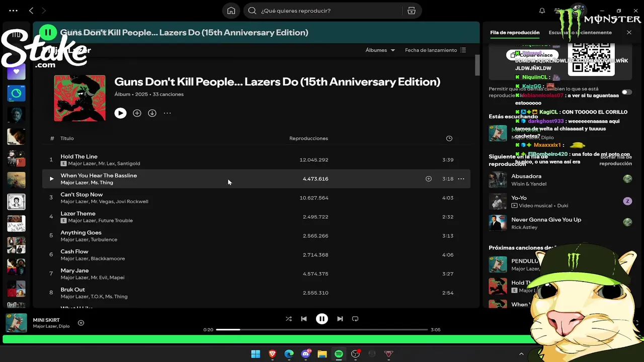This screenshot has width=644, height=362.
Task: Select Bruk Out track row
Action: (256, 293)
